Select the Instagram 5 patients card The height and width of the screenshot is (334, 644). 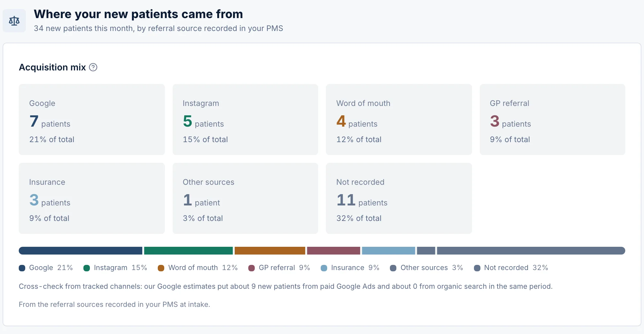245,120
